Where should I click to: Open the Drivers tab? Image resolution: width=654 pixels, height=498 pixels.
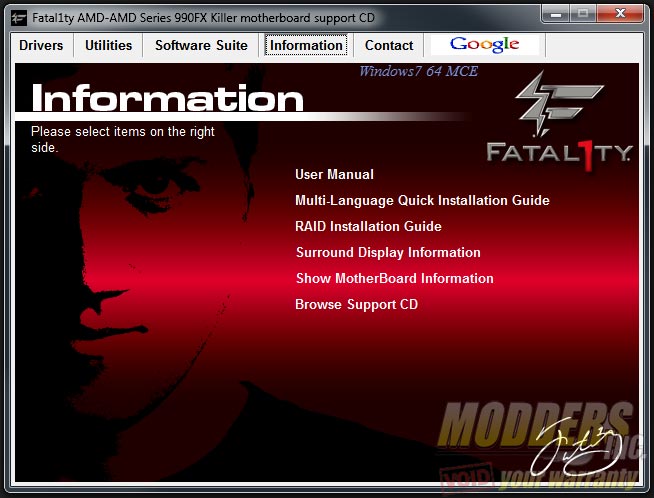pyautogui.click(x=41, y=45)
